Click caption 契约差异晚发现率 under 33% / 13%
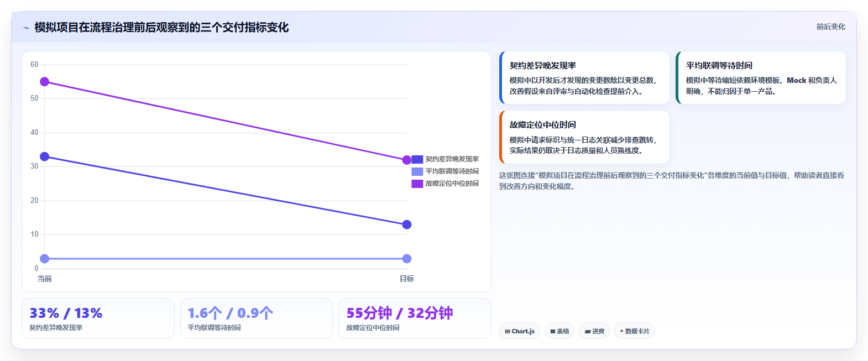 coord(56,328)
